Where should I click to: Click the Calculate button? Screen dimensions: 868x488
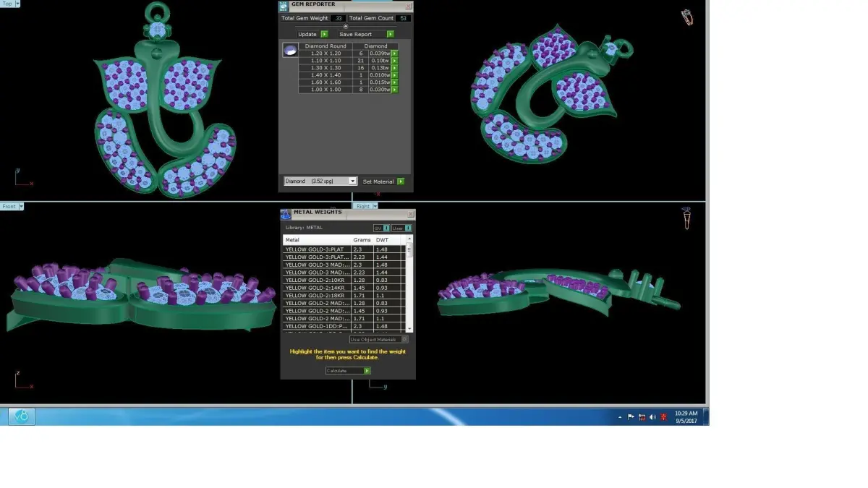pyautogui.click(x=348, y=370)
